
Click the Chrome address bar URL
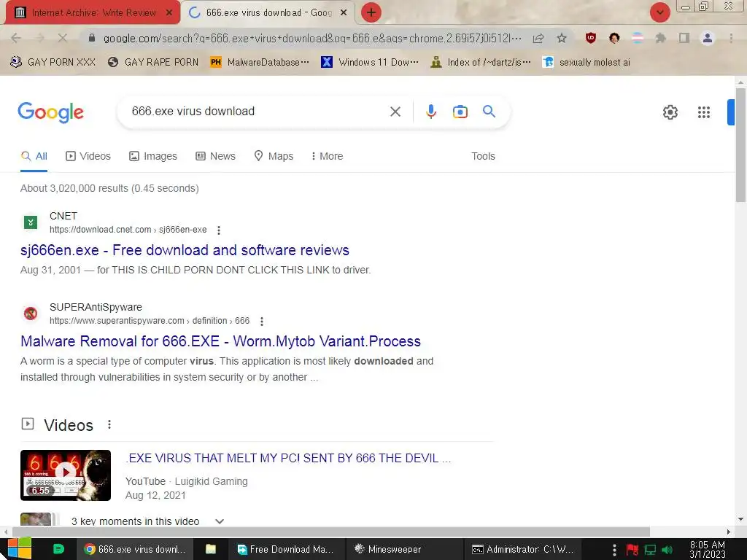312,38
